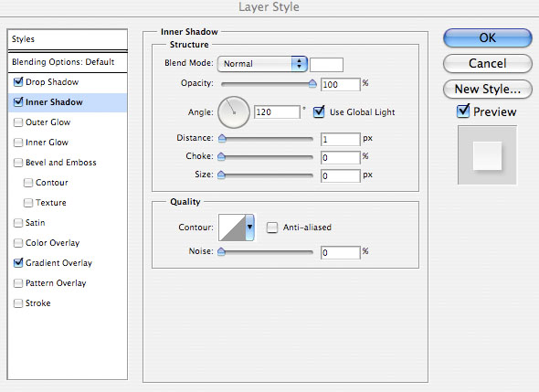
Task: Enable the Texture sub-option checkbox
Action: click(28, 203)
